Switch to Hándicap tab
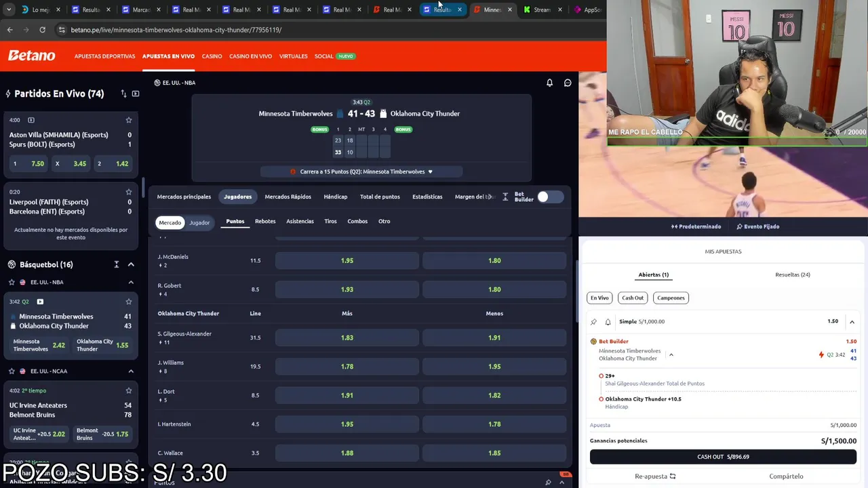This screenshot has width=868, height=488. [x=335, y=197]
